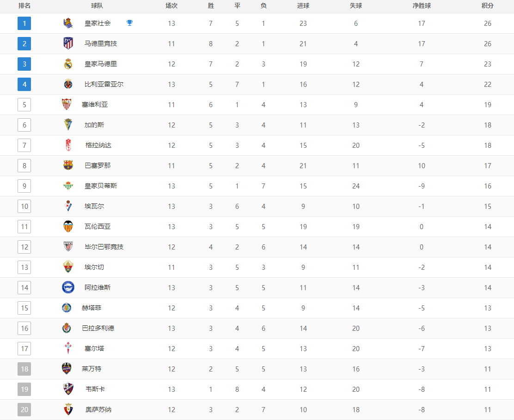Open the 格拉纳达 team link
This screenshot has height=420, width=514.
click(98, 145)
